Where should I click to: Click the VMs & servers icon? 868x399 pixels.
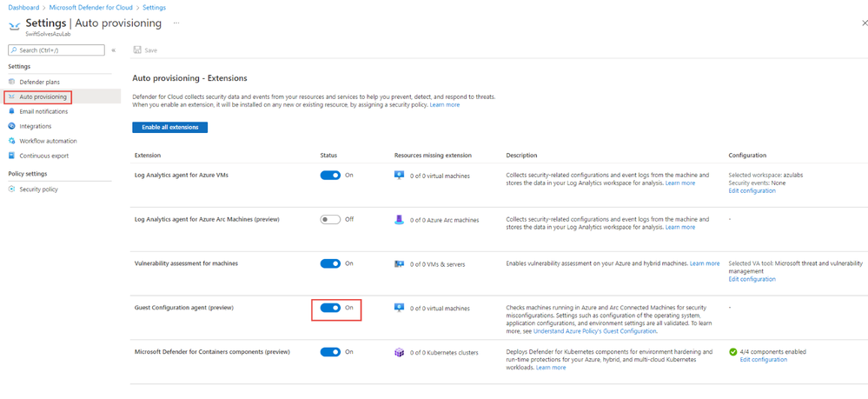click(x=399, y=263)
